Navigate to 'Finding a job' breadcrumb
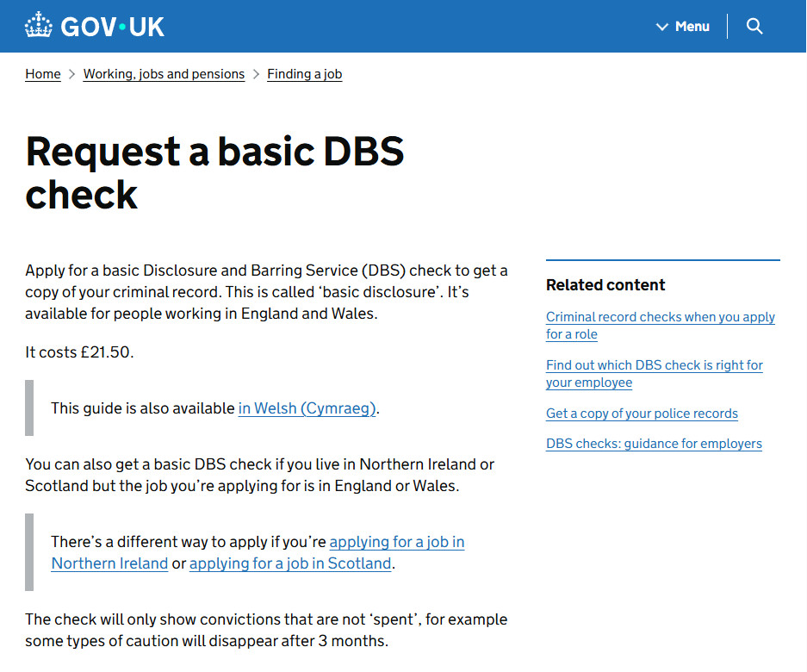The height and width of the screenshot is (672, 807). [304, 74]
